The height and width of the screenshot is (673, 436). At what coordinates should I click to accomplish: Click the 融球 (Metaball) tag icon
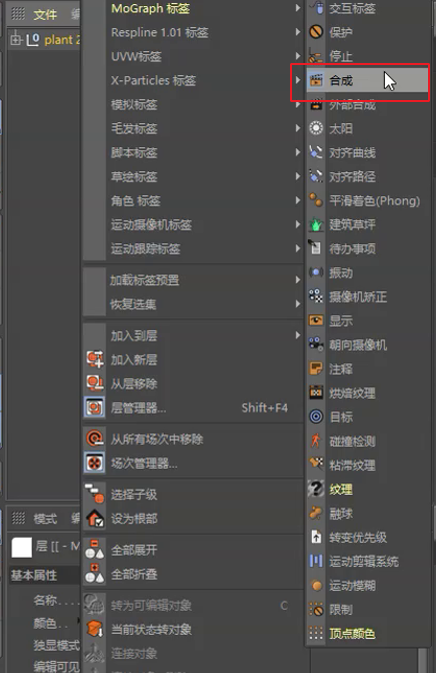pyautogui.click(x=316, y=512)
